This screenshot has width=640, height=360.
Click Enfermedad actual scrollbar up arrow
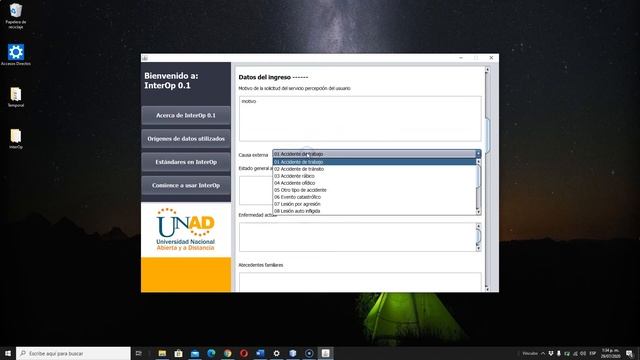[478, 226]
